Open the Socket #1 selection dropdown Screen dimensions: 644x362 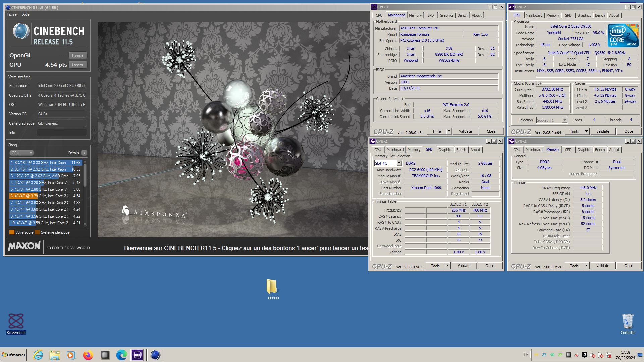pyautogui.click(x=564, y=120)
